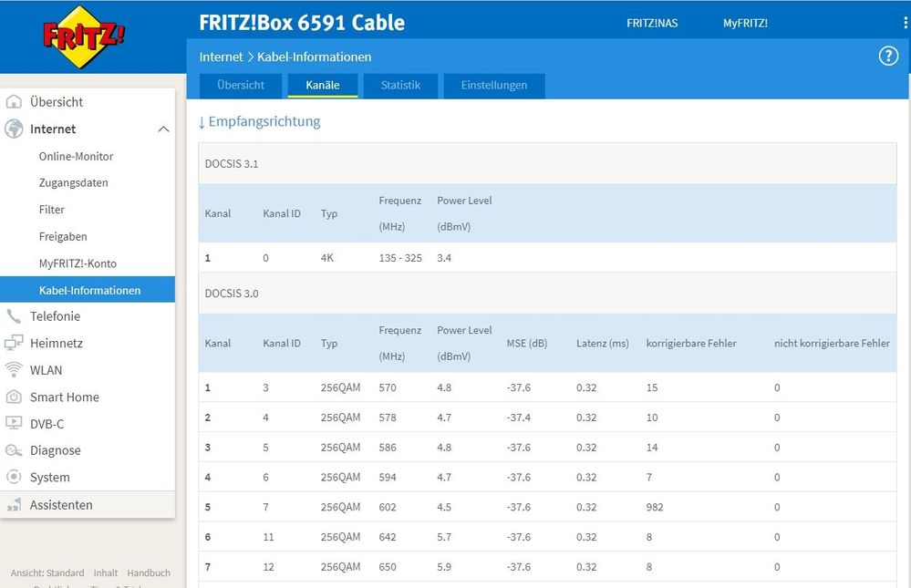Screen dimensions: 911x588
Task: Click frequency 586 cell
Action: (388, 448)
